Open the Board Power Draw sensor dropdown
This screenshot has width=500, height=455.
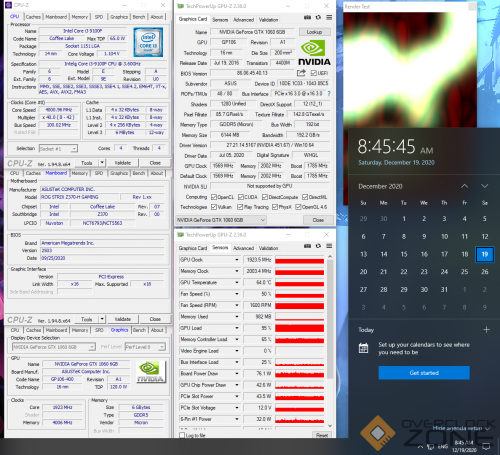pos(237,373)
